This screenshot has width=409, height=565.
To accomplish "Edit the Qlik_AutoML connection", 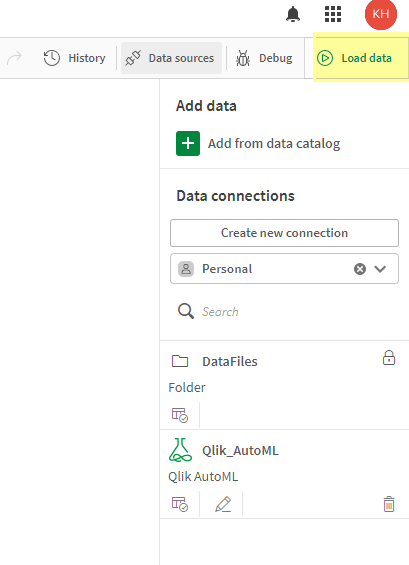I will 223,504.
